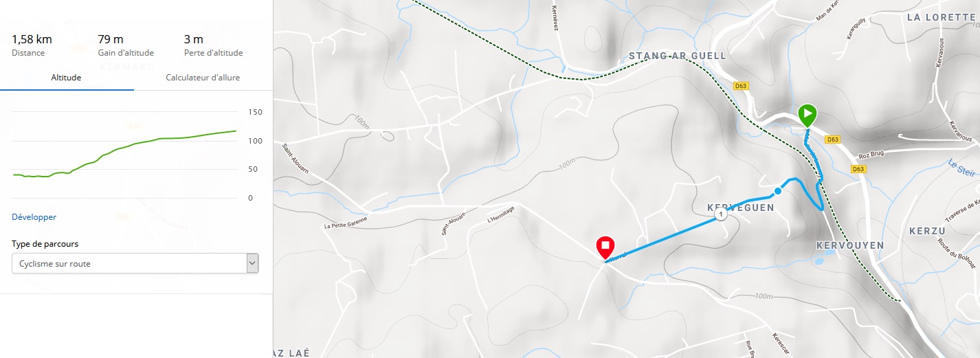Open the Type de parcours dropdown
Image resolution: width=980 pixels, height=358 pixels.
[135, 263]
